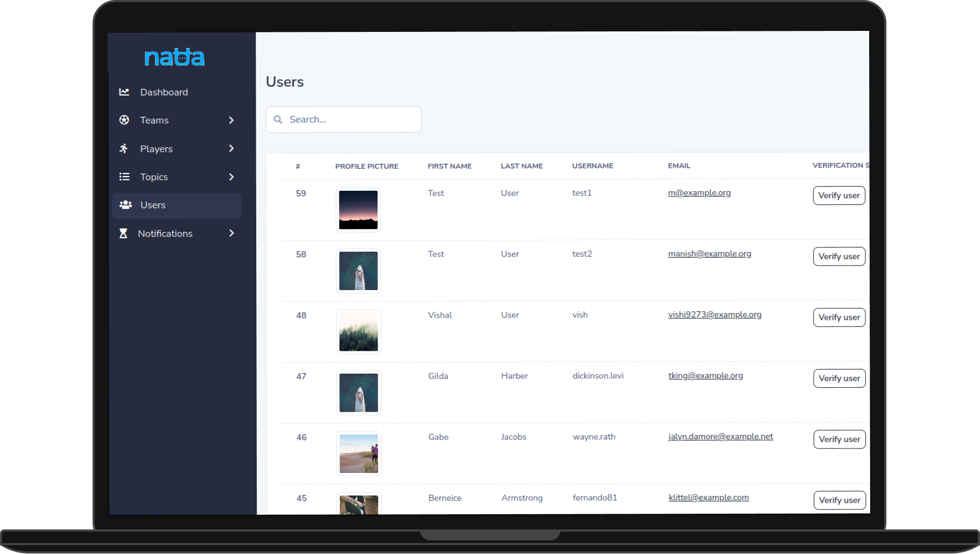Screen dimensions: 980x554
Task: Open email link jalyn.damore@example.net
Action: coord(720,436)
